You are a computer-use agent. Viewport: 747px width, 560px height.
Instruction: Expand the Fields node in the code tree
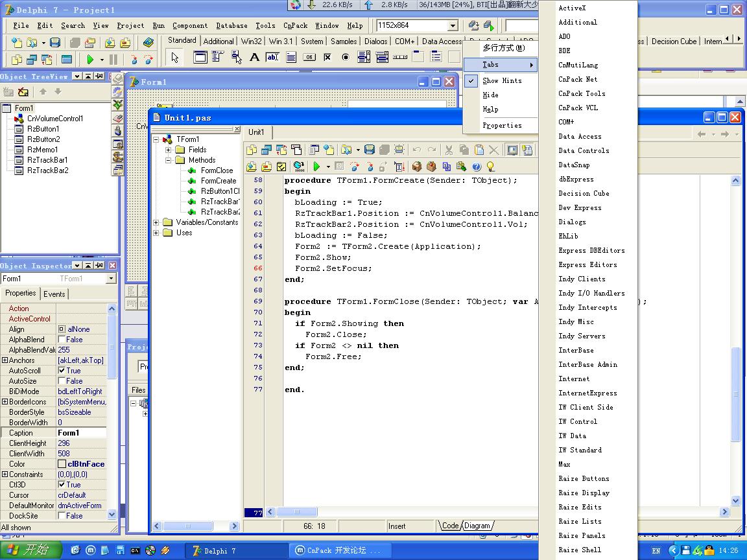pos(168,150)
